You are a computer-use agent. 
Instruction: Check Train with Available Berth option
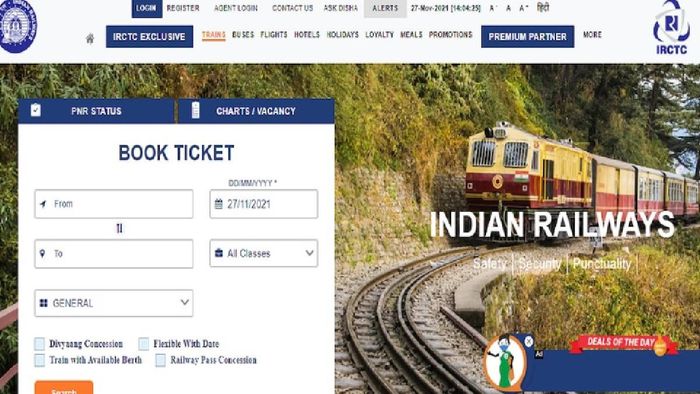click(x=40, y=360)
